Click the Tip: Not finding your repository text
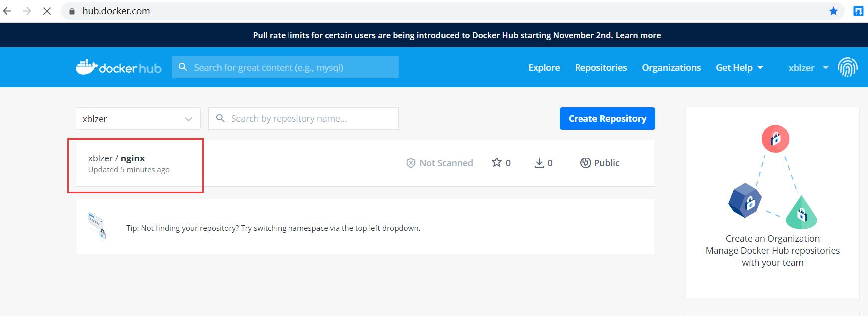 tap(273, 228)
